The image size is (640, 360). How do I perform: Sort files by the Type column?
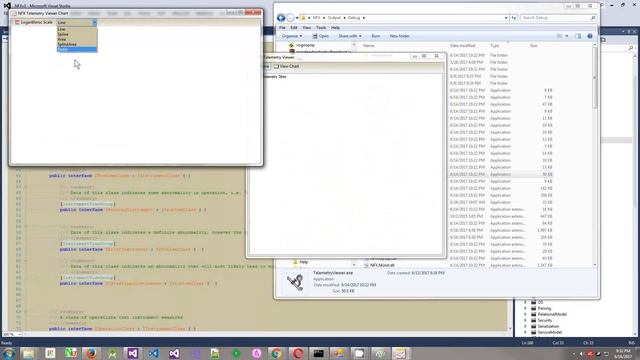click(494, 46)
